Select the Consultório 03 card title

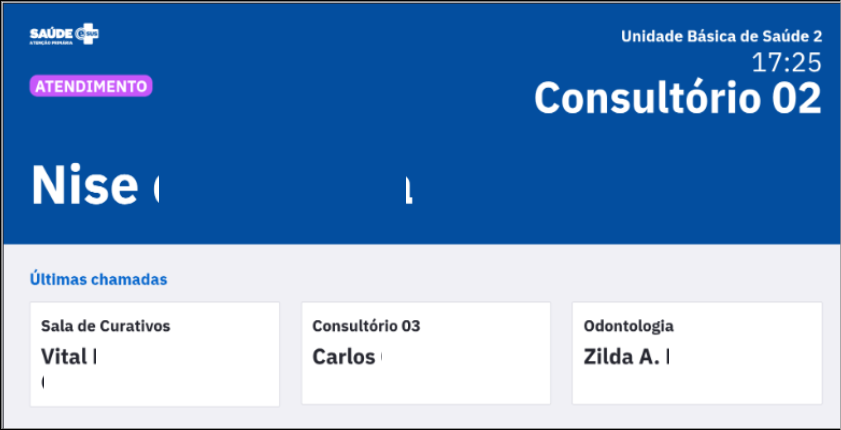(366, 325)
